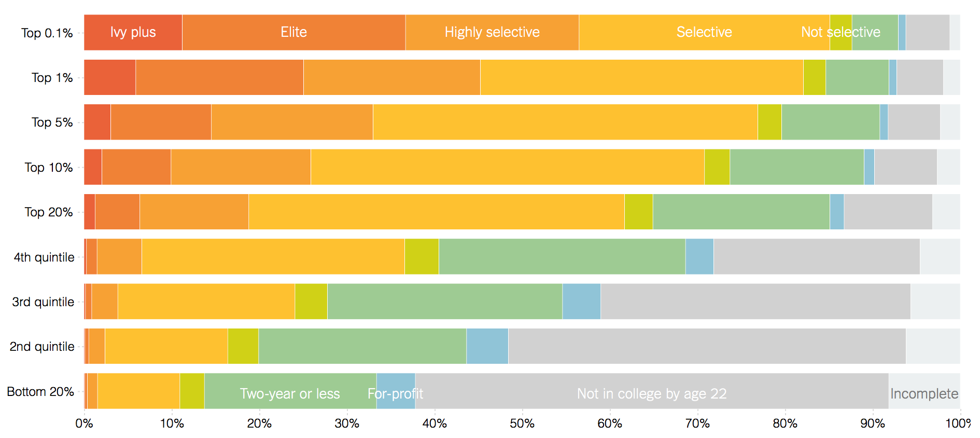Click the 90% tick label on the horizontal axis
The width and height of the screenshot is (980, 438).
[x=872, y=423]
